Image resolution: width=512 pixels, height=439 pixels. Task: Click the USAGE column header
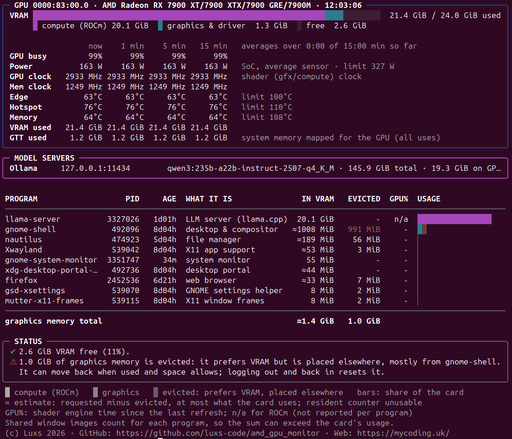[x=429, y=199]
